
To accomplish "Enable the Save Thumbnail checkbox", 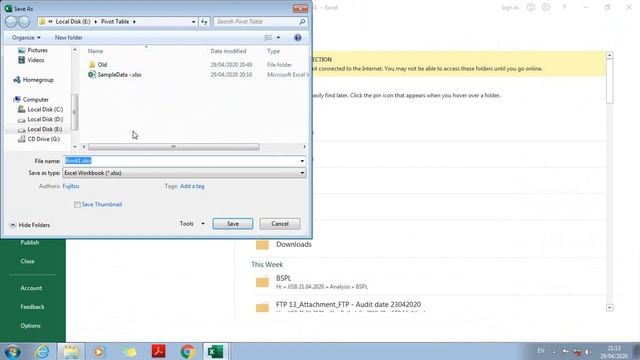I will click(x=77, y=204).
